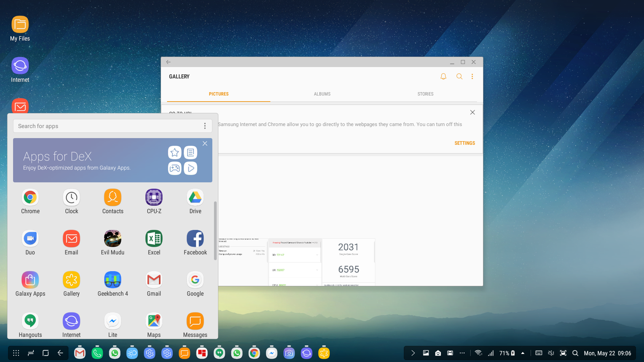The image size is (644, 362).
Task: Open the Phone app on taskbar
Action: (x=97, y=353)
